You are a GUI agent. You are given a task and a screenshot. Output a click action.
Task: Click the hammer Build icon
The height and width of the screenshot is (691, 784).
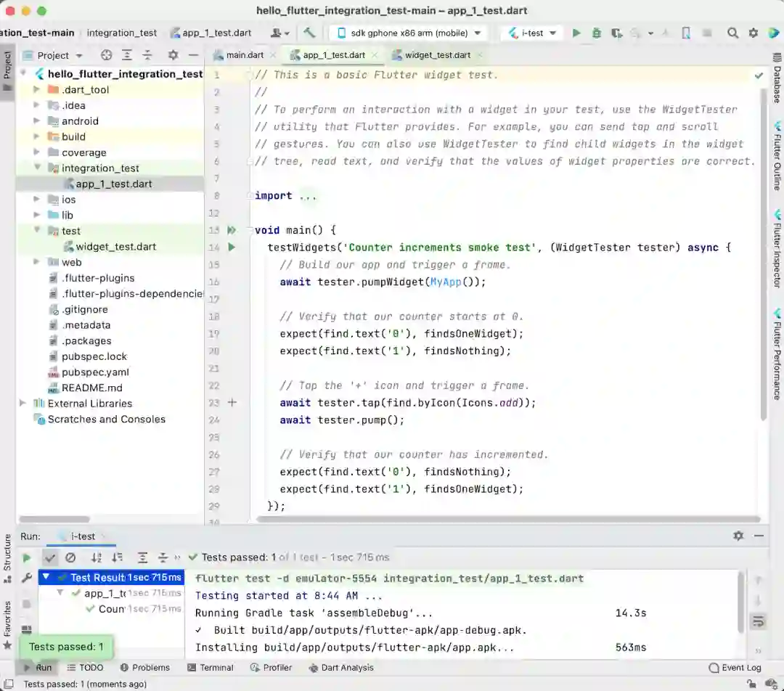310,33
